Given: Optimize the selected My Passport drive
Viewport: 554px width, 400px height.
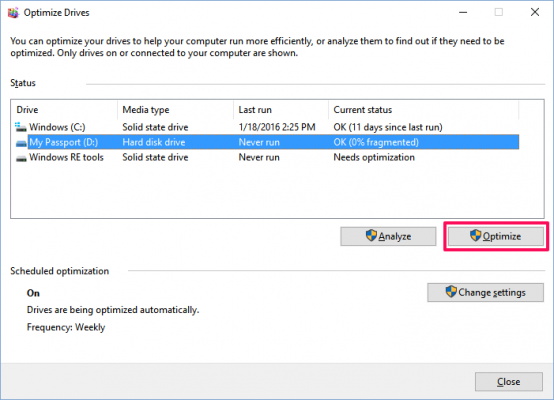Looking at the screenshot, I should point(496,236).
